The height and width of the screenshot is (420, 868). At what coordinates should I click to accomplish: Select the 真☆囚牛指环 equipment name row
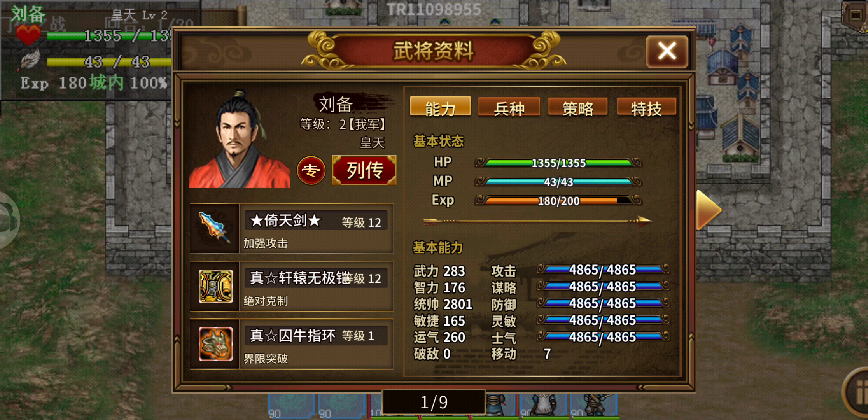316,335
